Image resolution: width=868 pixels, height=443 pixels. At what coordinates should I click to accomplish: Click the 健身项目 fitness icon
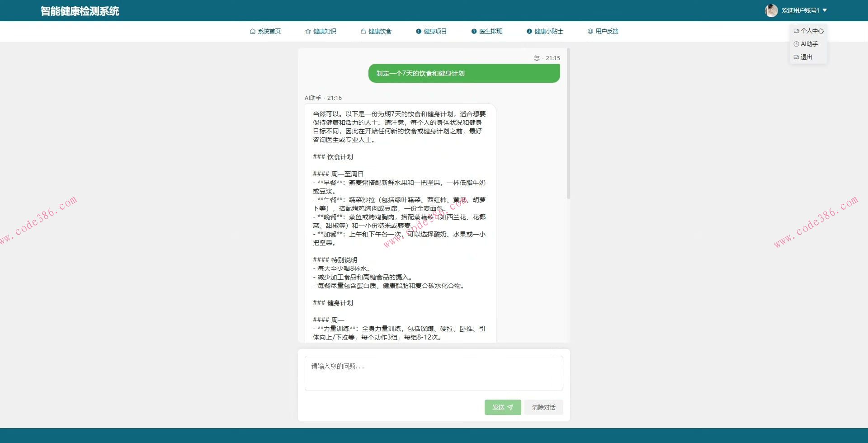(x=418, y=31)
